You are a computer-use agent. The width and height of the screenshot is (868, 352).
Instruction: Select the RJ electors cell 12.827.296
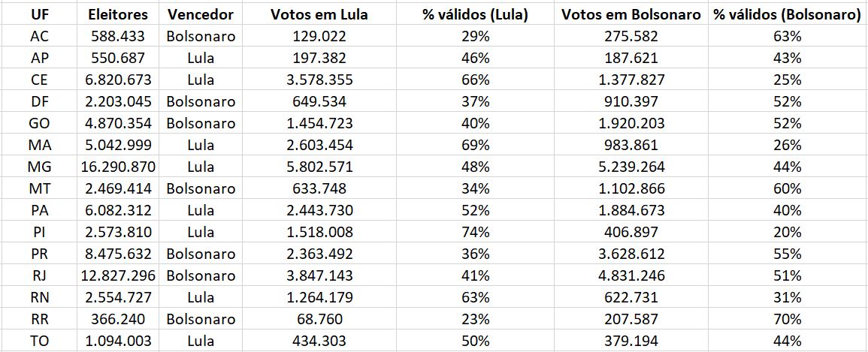tap(118, 275)
